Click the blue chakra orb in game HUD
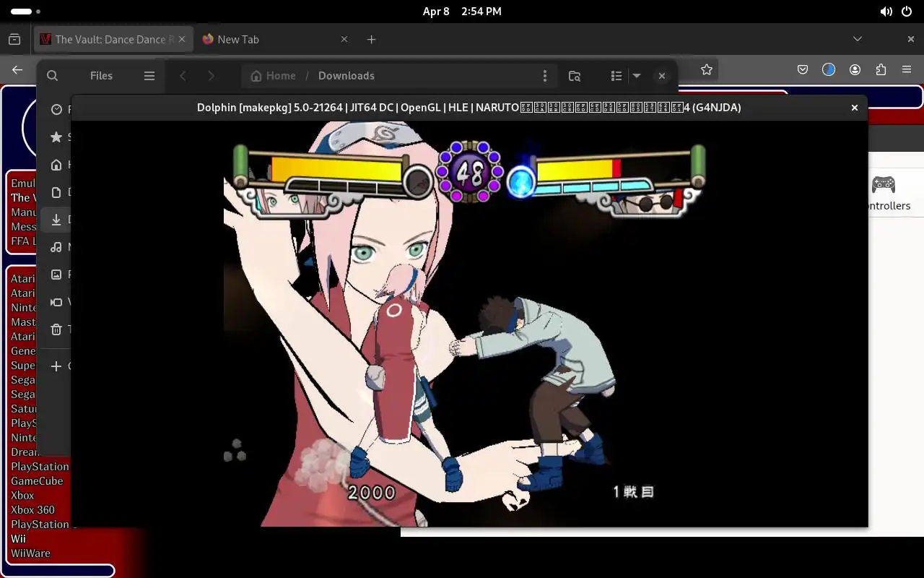 pos(520,182)
